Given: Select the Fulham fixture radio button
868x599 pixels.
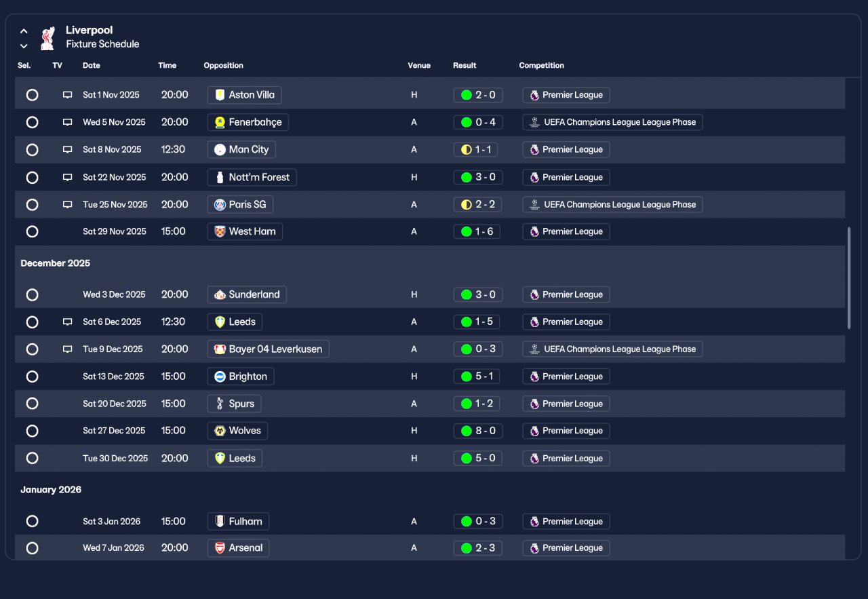Looking at the screenshot, I should pyautogui.click(x=32, y=522).
